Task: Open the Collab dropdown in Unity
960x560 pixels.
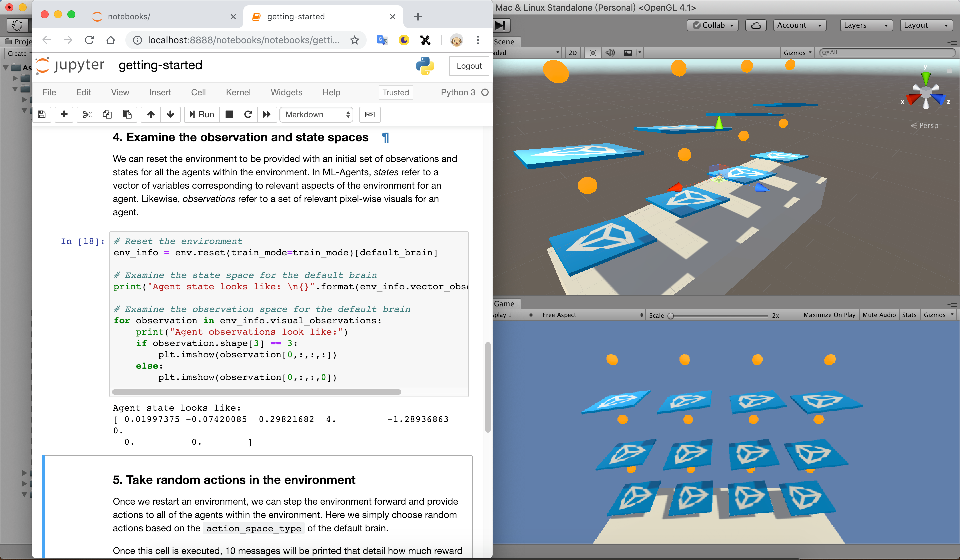Action: pyautogui.click(x=712, y=25)
